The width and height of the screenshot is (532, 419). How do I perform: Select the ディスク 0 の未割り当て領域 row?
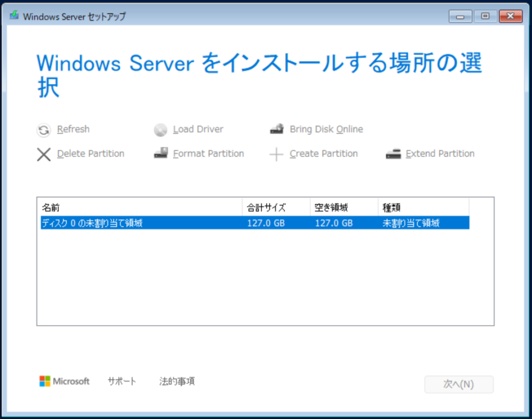pos(255,223)
